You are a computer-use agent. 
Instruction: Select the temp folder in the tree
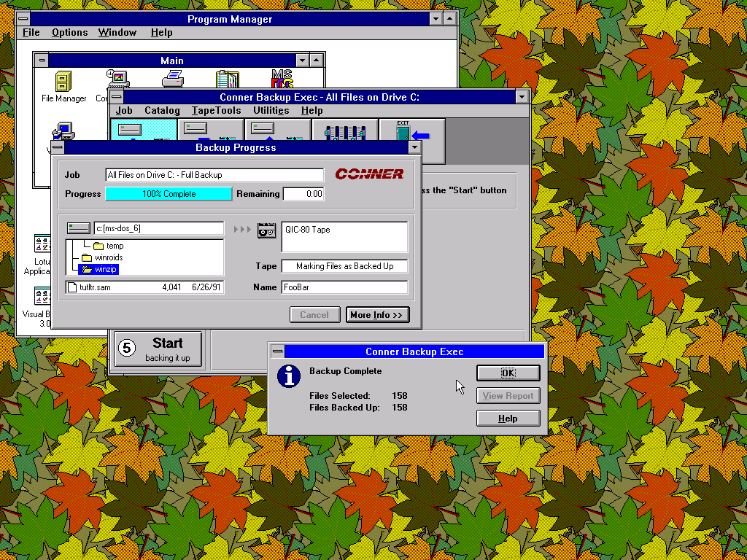point(109,246)
